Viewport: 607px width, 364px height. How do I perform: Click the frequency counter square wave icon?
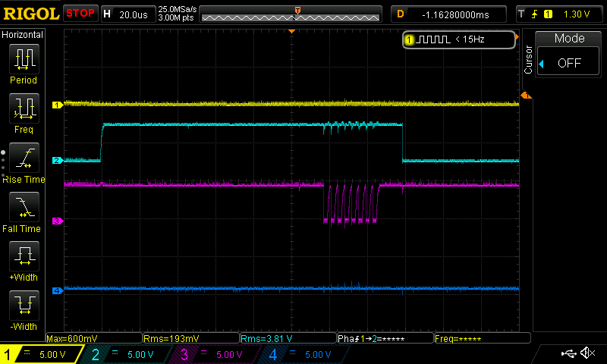tap(435, 39)
